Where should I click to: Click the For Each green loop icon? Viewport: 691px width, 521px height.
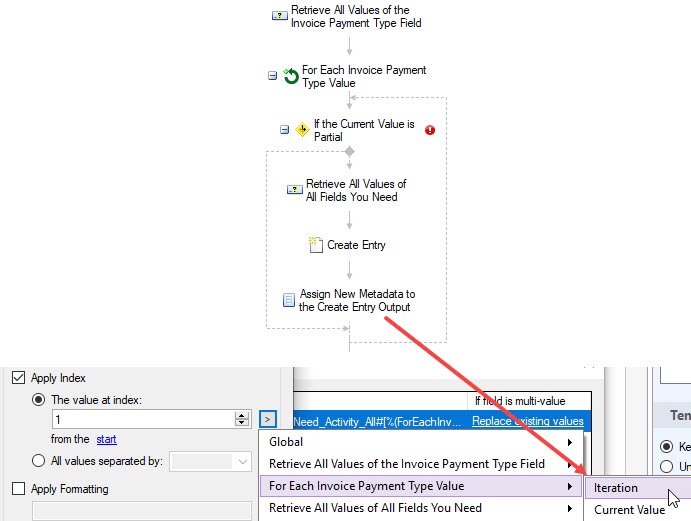pyautogui.click(x=291, y=76)
